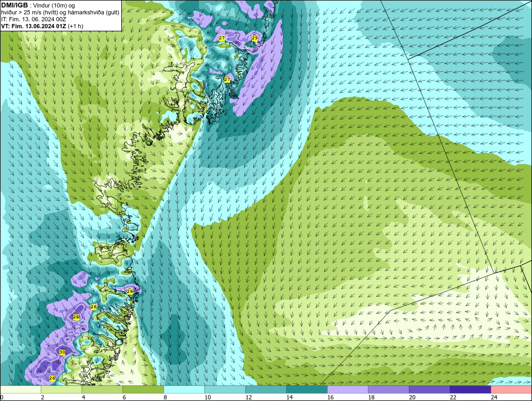Viewport: 532px width, 401px height.
Task: Click the dark teal 14–16 m/s legend swatch
Action: [x=307, y=389]
